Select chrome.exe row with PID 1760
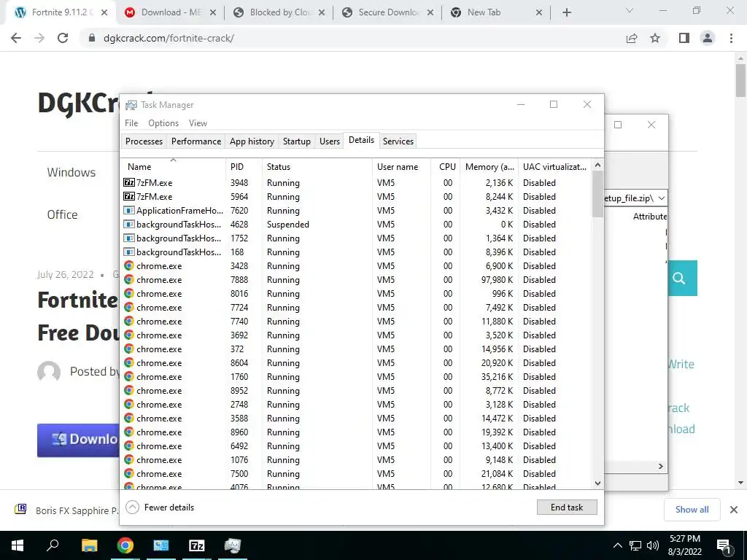The height and width of the screenshot is (560, 747). coord(355,377)
